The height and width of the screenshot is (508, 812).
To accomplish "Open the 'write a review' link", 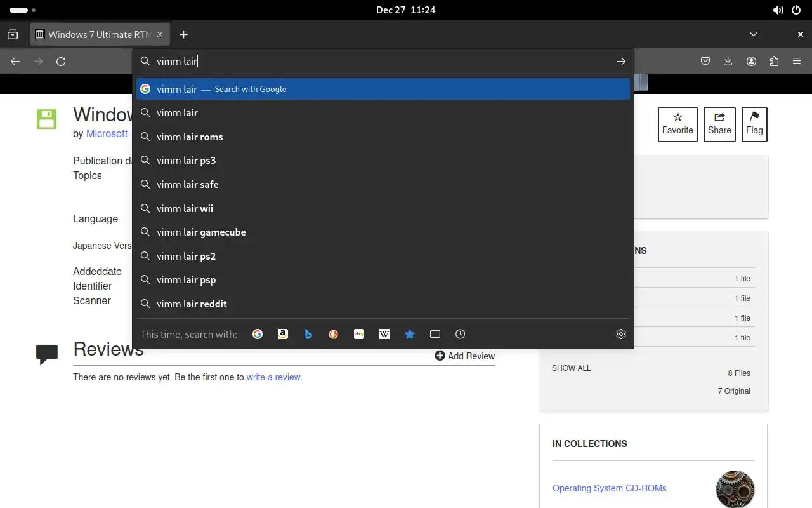I will point(273,377).
